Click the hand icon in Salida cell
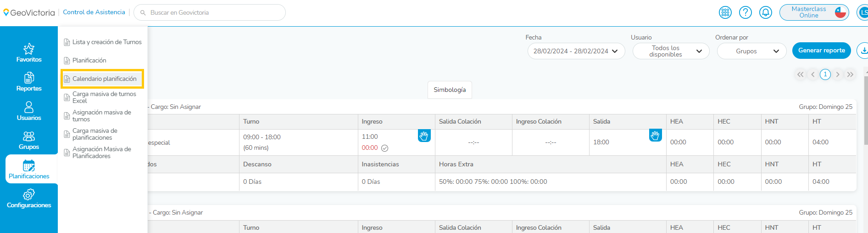 [x=655, y=136]
